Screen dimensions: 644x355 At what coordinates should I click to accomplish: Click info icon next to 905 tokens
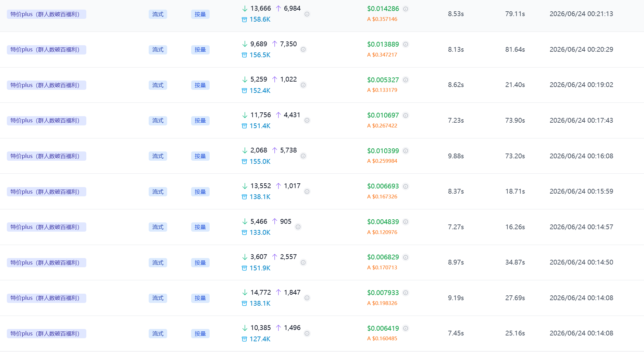[298, 227]
